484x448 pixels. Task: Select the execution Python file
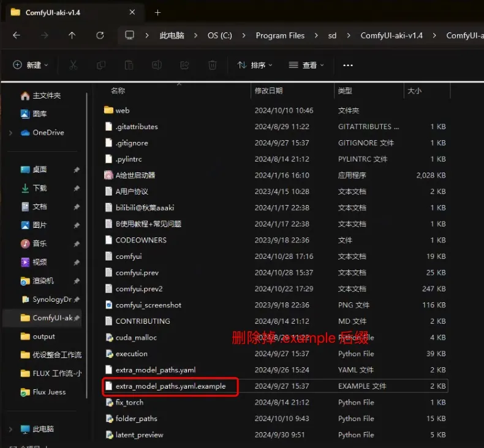[126, 354]
